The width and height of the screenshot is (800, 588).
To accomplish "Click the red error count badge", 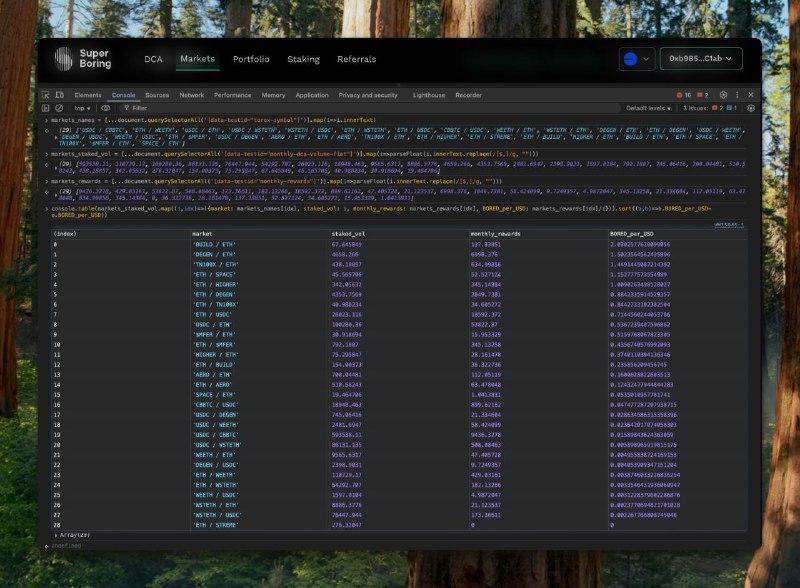I will (x=684, y=95).
